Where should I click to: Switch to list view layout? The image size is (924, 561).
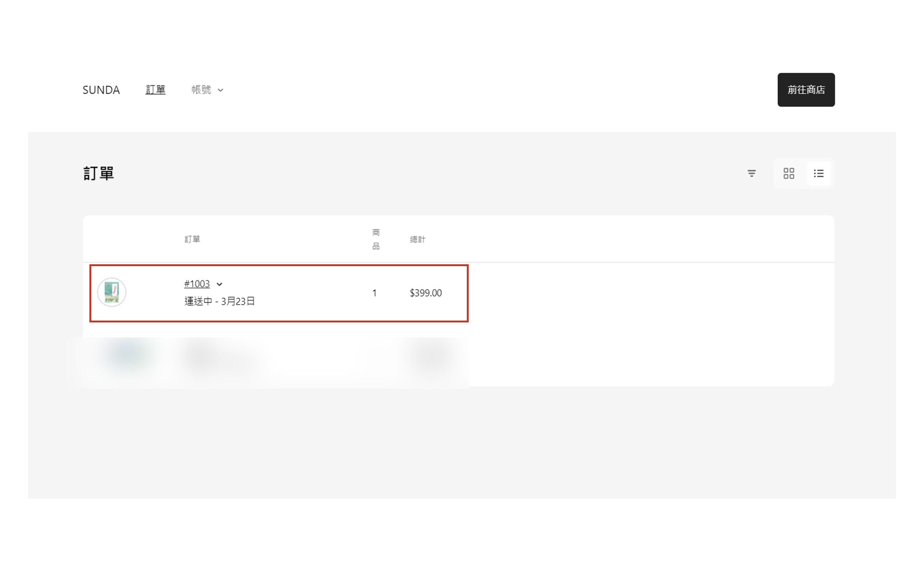pyautogui.click(x=819, y=173)
